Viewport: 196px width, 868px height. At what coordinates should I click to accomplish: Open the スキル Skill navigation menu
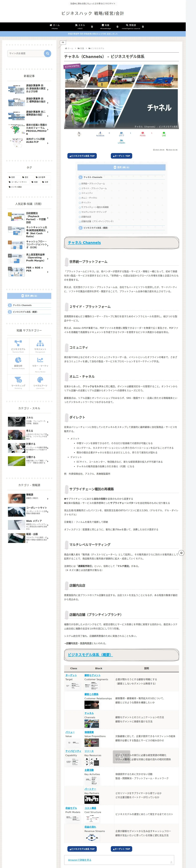[x=80, y=27]
